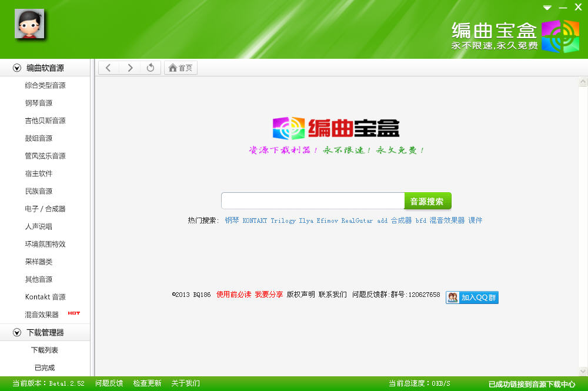Focus the sound source search field
Viewport: 588px width, 391px height.
[x=313, y=201]
